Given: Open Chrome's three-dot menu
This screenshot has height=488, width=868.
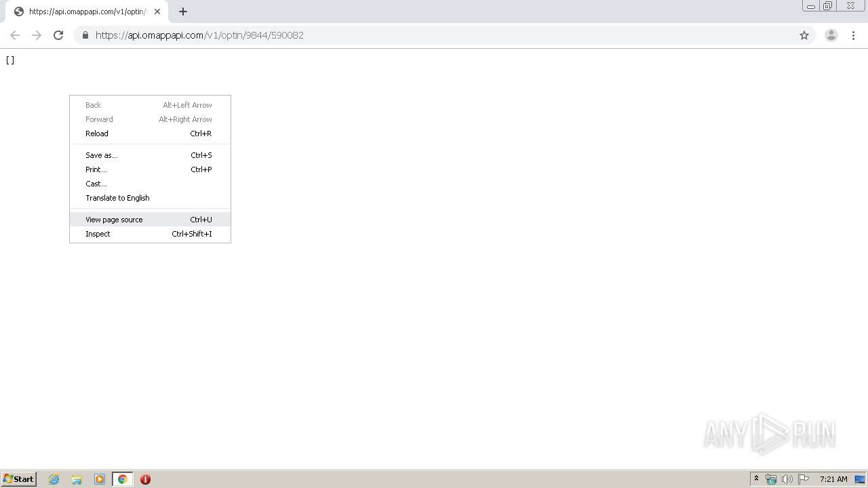Looking at the screenshot, I should pos(853,35).
